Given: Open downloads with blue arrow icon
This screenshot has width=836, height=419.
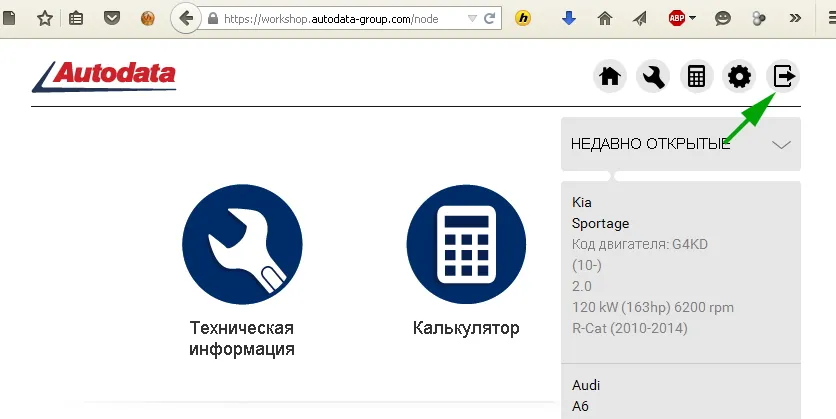Looking at the screenshot, I should 569,19.
